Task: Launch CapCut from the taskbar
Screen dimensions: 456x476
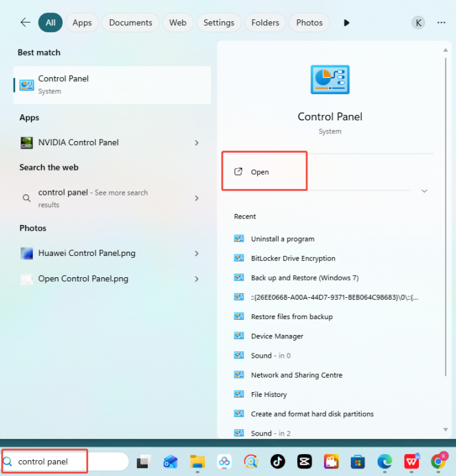Action: coord(304,462)
